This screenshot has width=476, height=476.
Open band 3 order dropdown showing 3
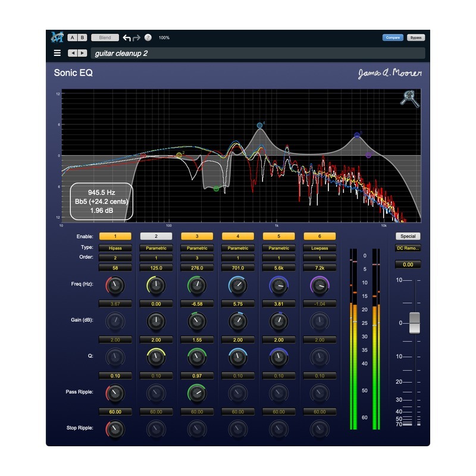pyautogui.click(x=197, y=258)
